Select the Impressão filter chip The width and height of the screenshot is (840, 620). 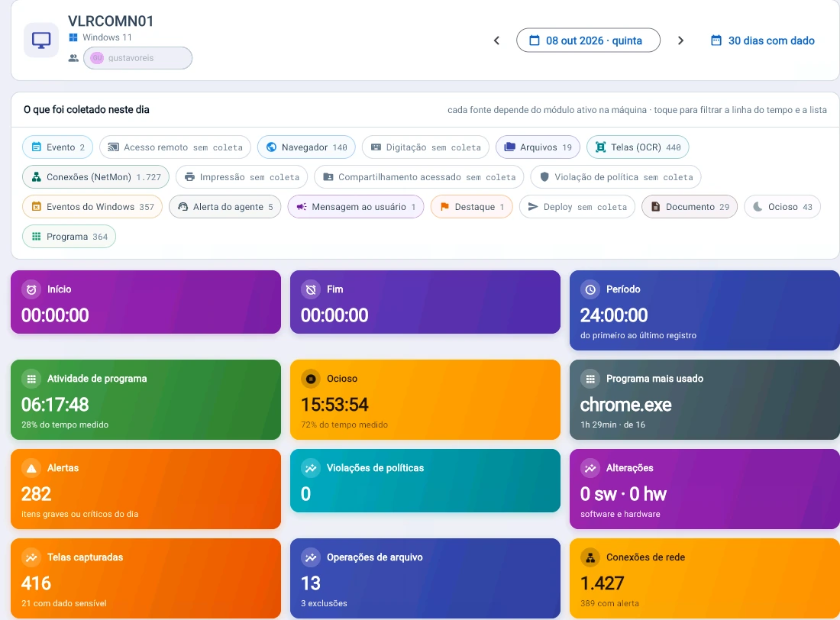pyautogui.click(x=241, y=177)
